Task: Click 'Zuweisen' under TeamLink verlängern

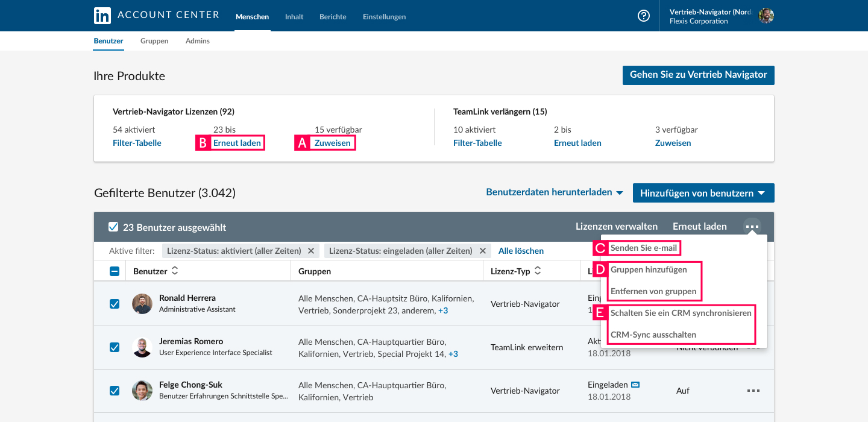Action: [673, 143]
